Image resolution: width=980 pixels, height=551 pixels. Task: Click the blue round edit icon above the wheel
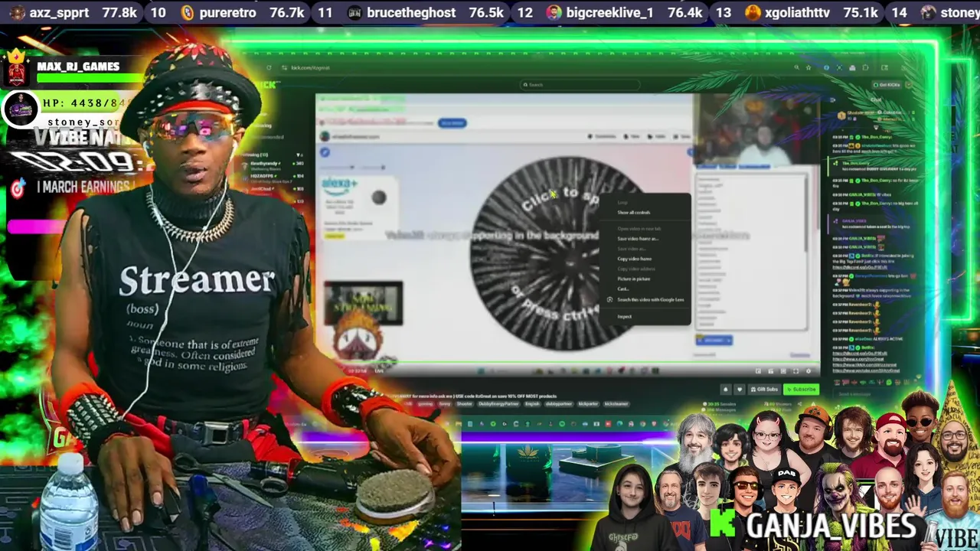(x=325, y=152)
